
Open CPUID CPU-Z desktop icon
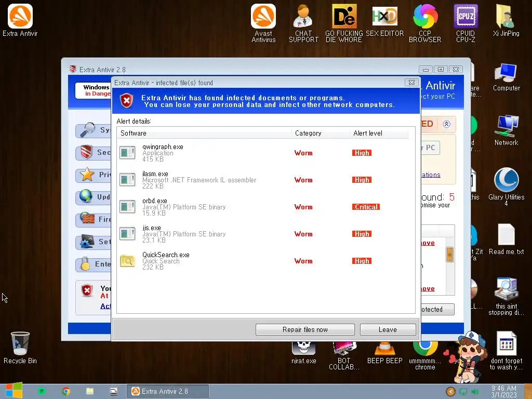tap(465, 23)
